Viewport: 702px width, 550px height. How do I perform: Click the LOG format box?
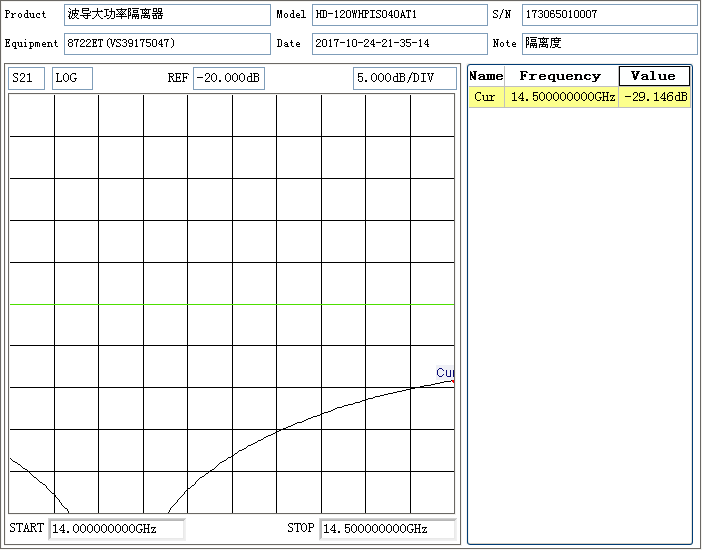point(73,78)
